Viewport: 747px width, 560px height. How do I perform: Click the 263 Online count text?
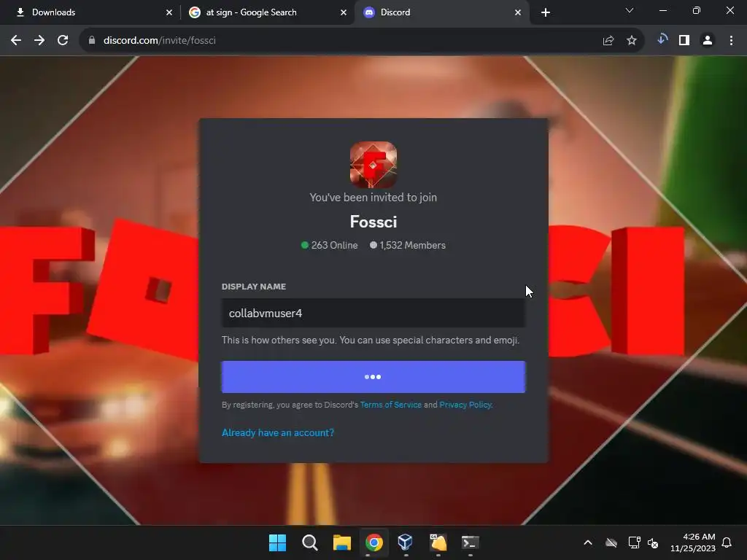click(334, 245)
